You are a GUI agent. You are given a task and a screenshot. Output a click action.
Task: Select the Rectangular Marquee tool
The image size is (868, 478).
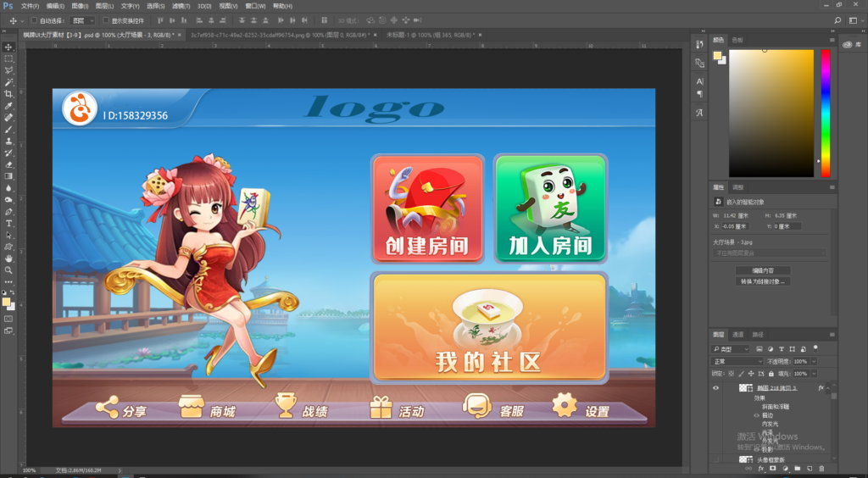point(8,58)
